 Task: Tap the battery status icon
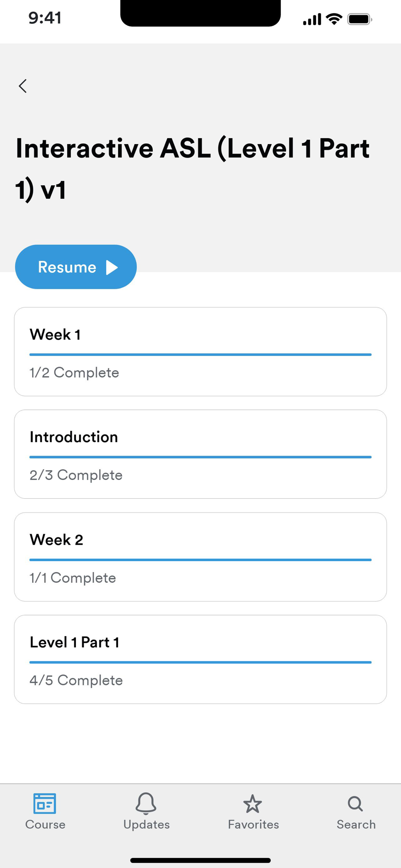(359, 20)
